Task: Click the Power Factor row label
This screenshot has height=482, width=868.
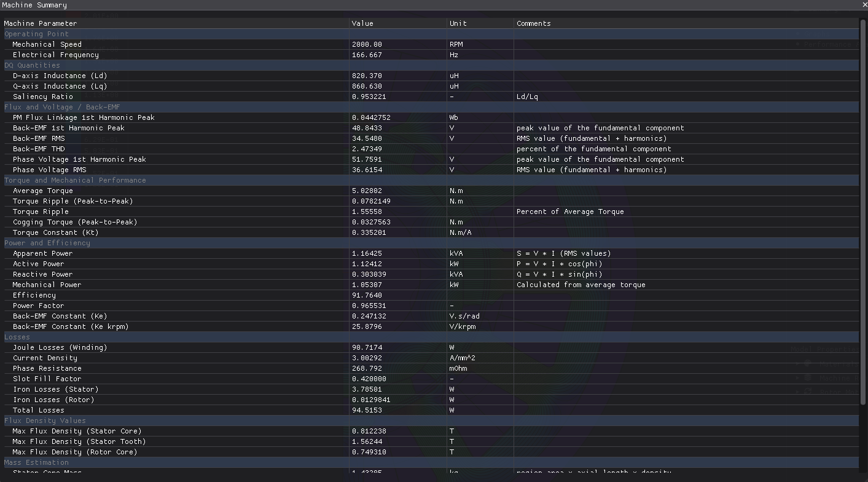Action: [x=38, y=306]
